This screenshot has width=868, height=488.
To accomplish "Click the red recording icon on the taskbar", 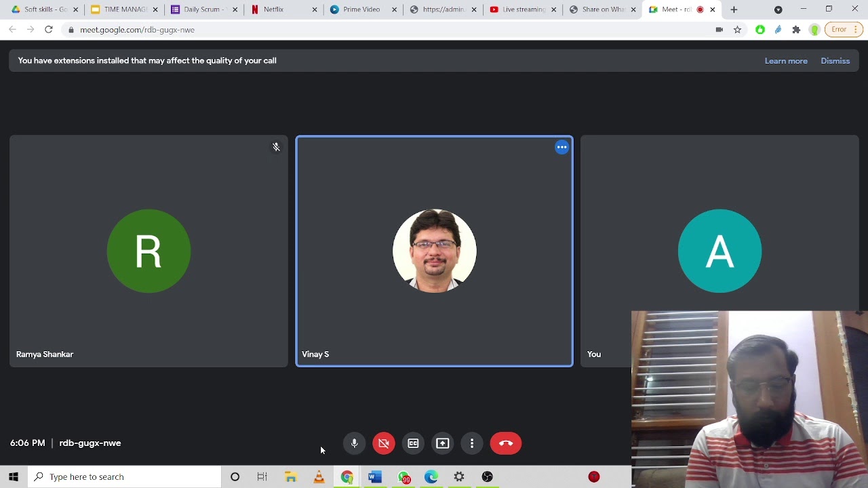I will (594, 477).
